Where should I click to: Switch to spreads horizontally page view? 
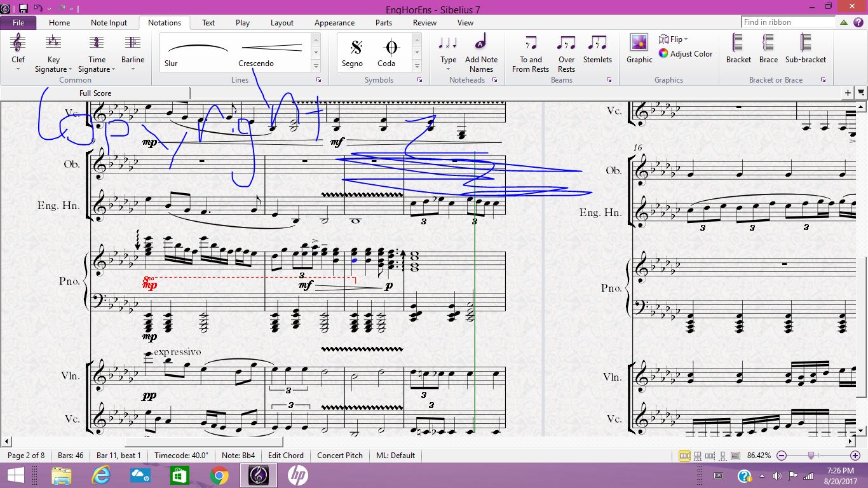tap(685, 456)
